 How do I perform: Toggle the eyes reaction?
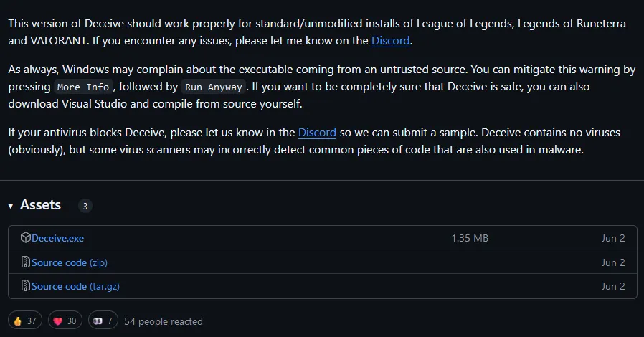(x=104, y=321)
